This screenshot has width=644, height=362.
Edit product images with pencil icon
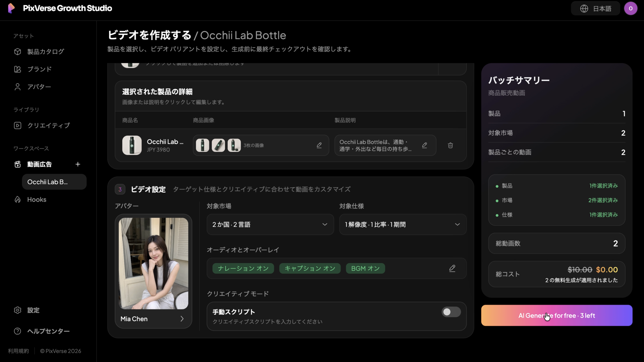319,145
